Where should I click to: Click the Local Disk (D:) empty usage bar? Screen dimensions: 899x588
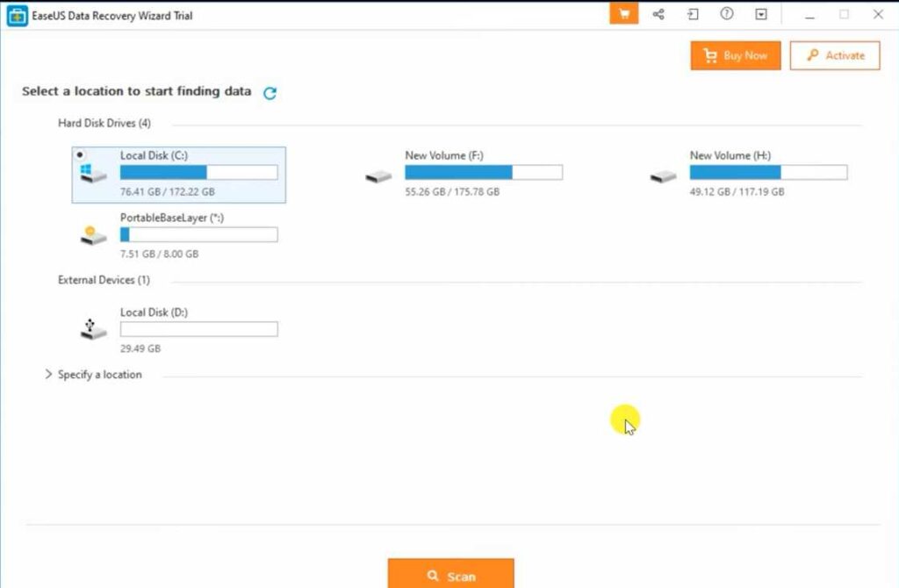tap(199, 329)
